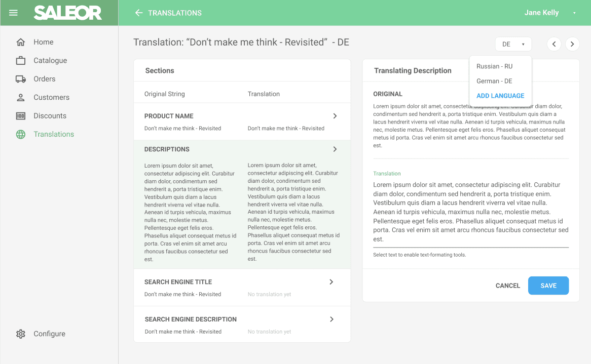Click the ORIGINAL label in description panel

click(388, 94)
